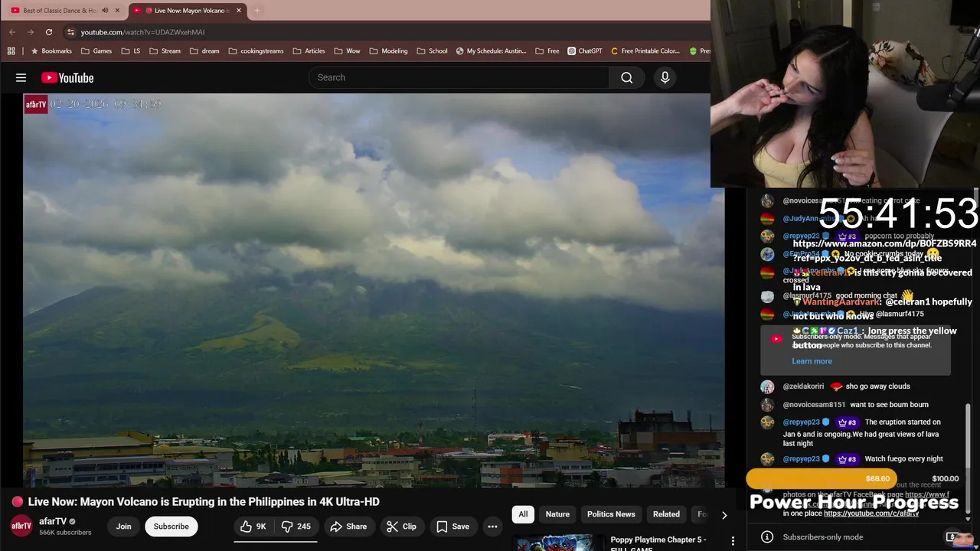Select the All filter chip

pyautogui.click(x=523, y=514)
